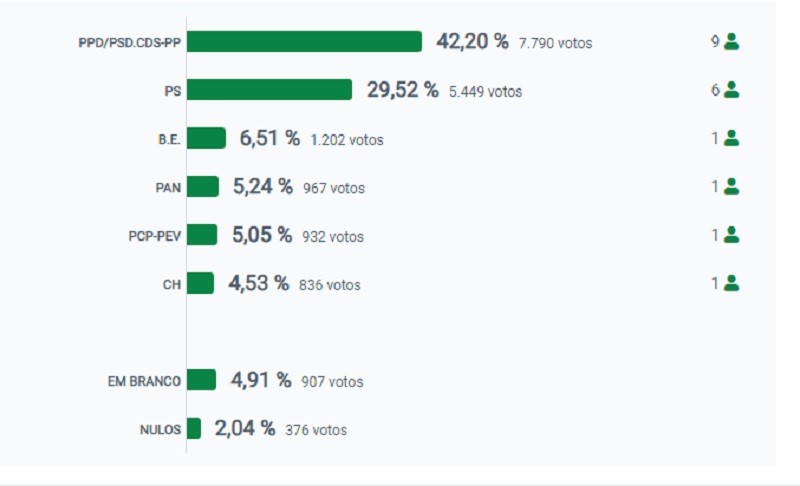Select the PS result bar
This screenshot has height=486, width=800.
point(269,90)
